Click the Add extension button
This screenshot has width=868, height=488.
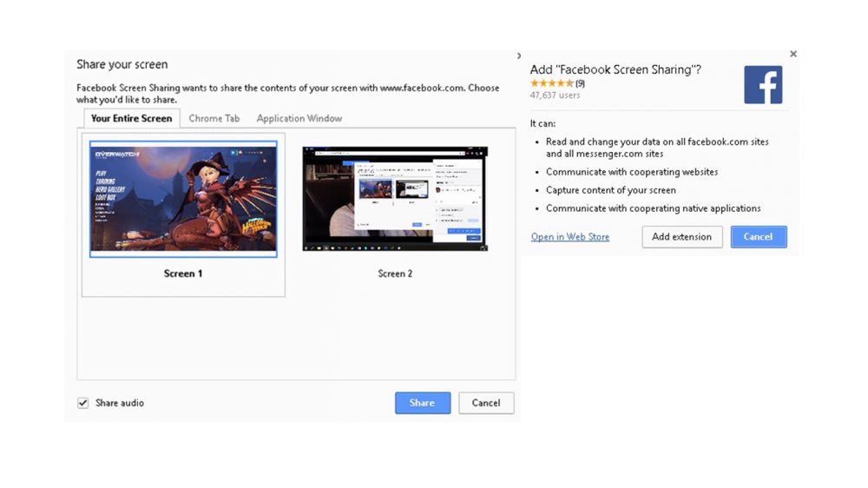(x=681, y=237)
